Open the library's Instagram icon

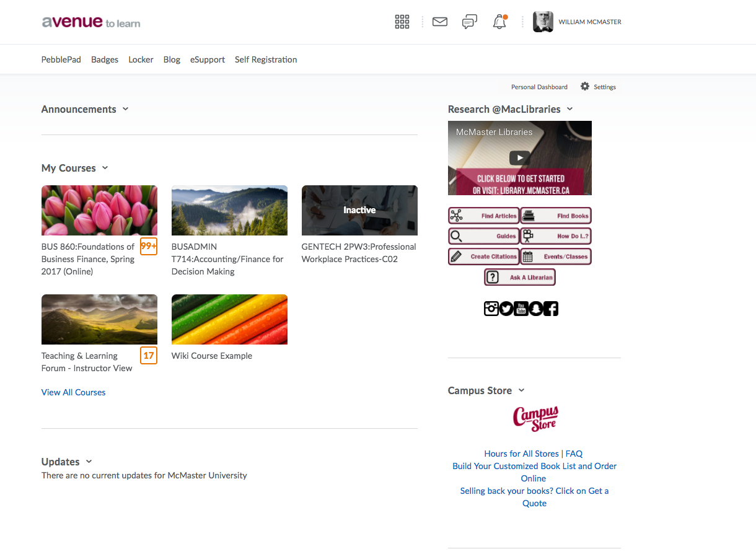point(491,308)
